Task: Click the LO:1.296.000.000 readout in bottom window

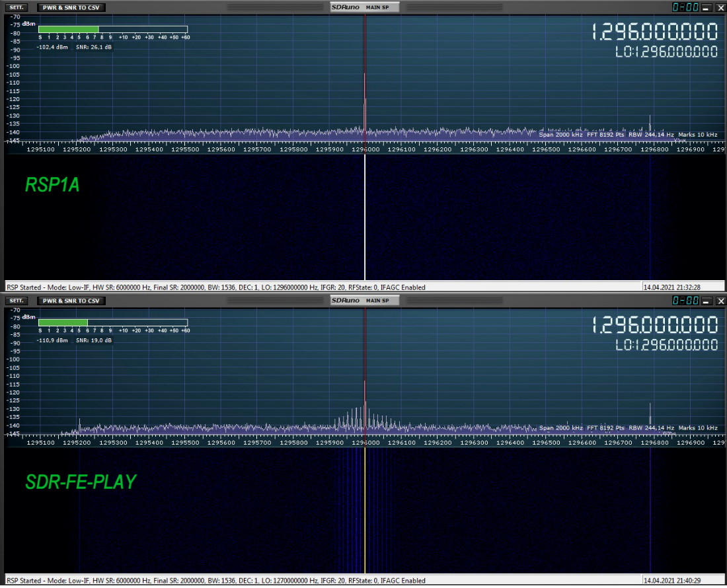Action: coord(667,345)
